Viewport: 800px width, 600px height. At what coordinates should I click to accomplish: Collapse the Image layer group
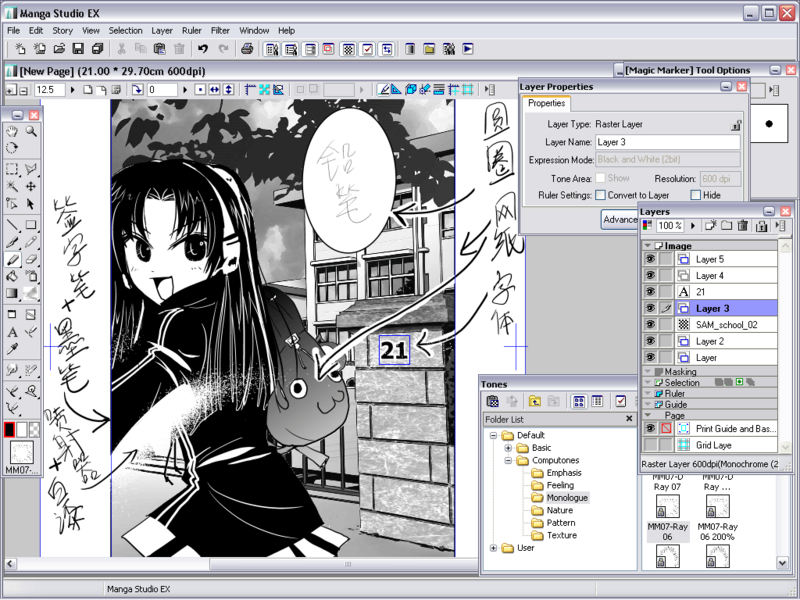[x=648, y=246]
